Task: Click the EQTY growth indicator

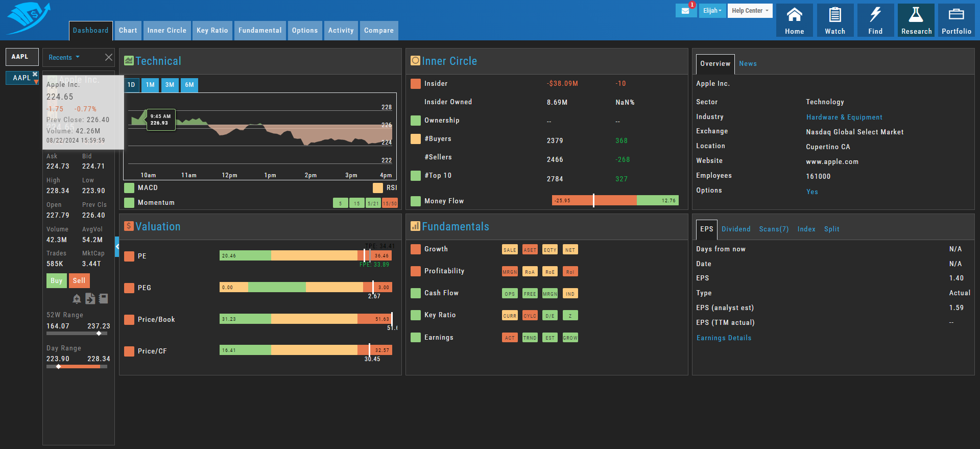Action: pyautogui.click(x=550, y=250)
